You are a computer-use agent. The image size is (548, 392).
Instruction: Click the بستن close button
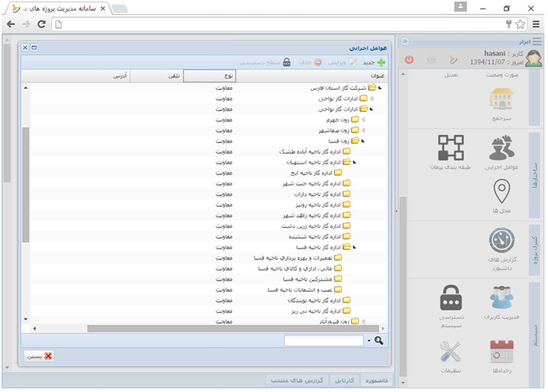[x=39, y=357]
